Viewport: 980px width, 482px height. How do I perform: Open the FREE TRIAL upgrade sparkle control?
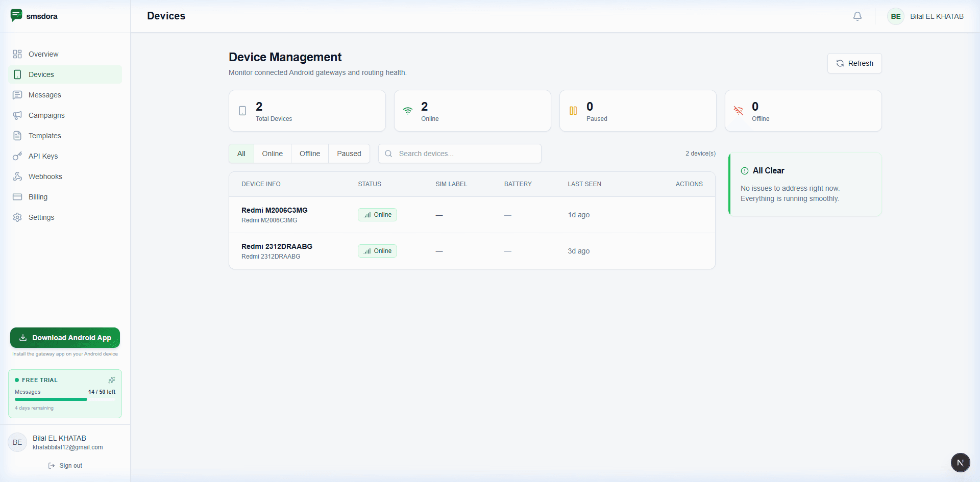click(x=112, y=380)
